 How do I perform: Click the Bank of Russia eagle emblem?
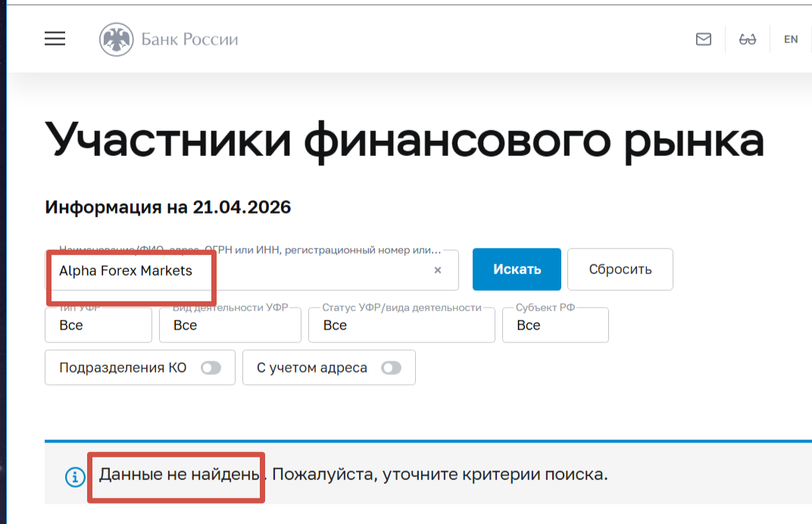point(116,39)
